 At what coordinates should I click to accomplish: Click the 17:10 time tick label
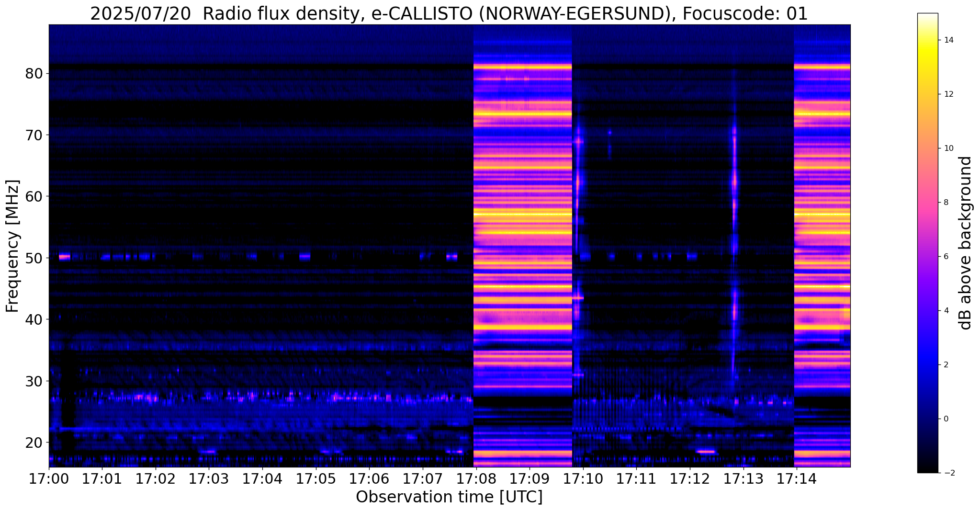[583, 478]
